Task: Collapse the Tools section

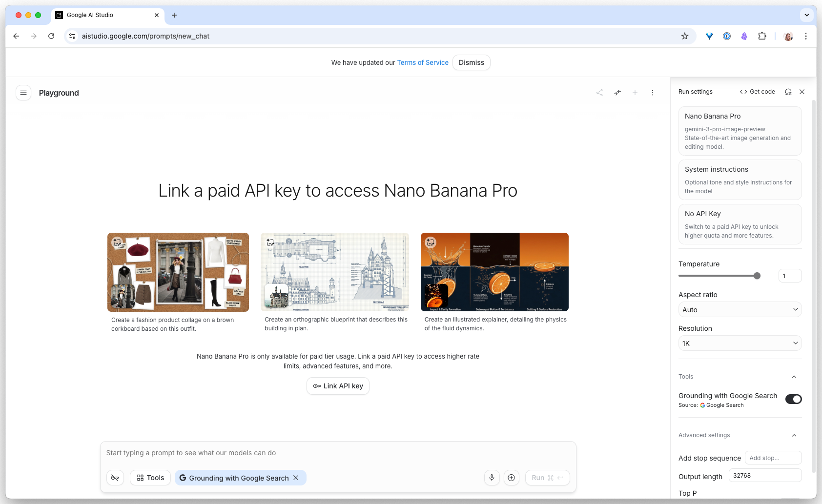Action: coord(794,377)
